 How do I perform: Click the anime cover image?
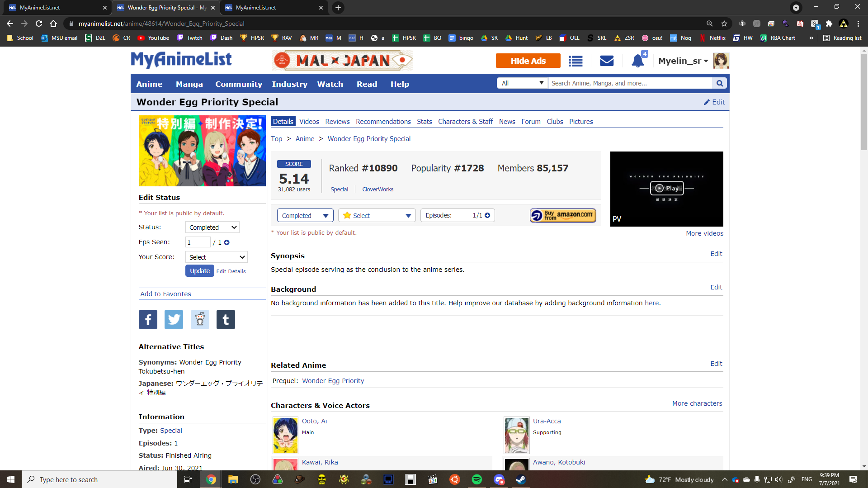[x=202, y=151]
